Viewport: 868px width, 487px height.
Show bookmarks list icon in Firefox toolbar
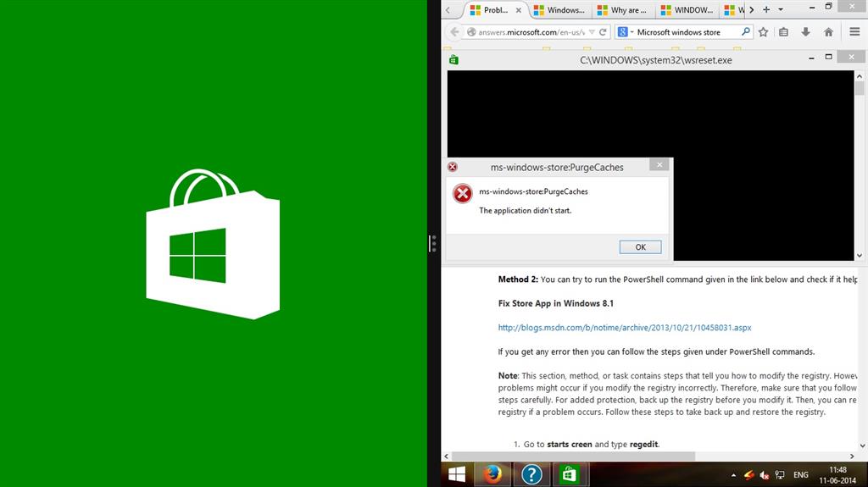coord(783,32)
